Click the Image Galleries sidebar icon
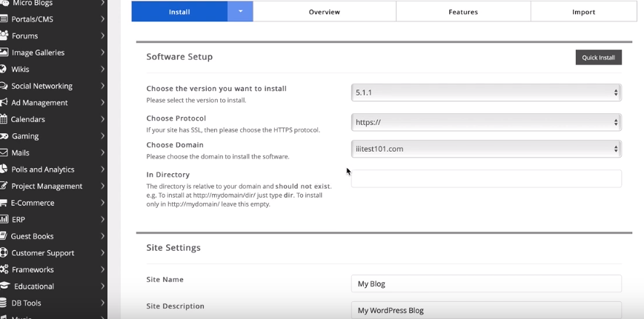 point(4,53)
